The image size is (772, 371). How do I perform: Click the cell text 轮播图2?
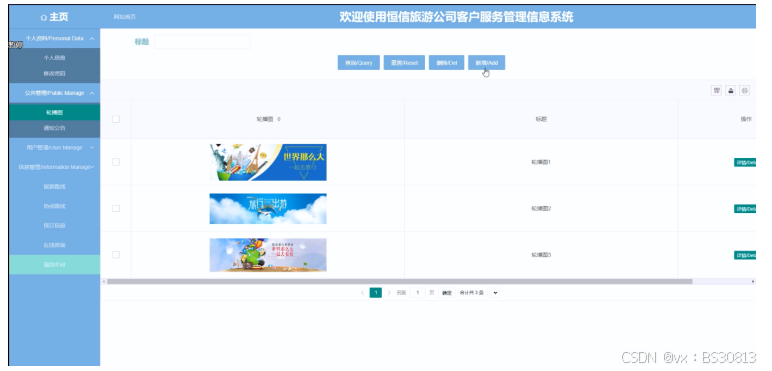pos(541,209)
